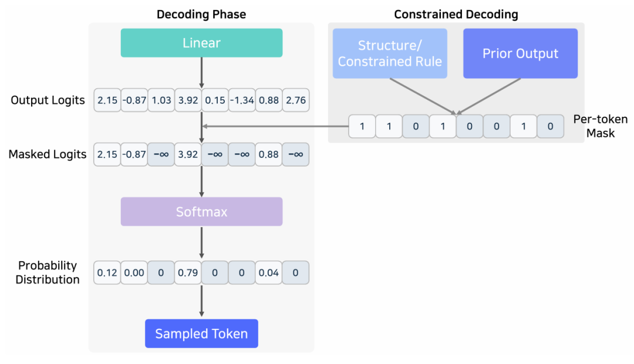
Task: Click the Per-token Mask label
Action: pos(600,126)
